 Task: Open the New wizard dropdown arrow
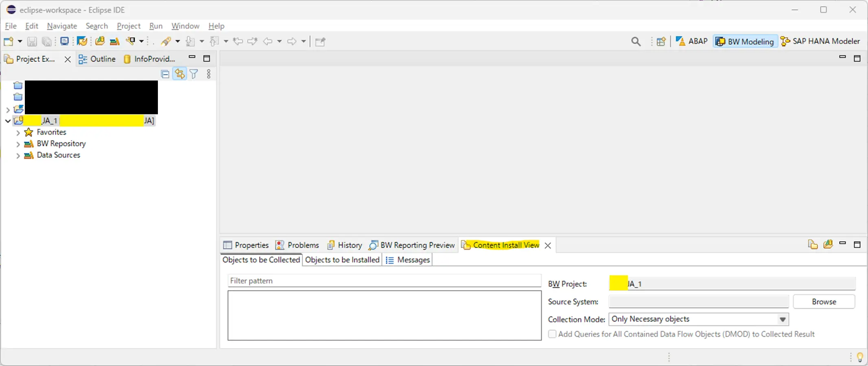20,41
